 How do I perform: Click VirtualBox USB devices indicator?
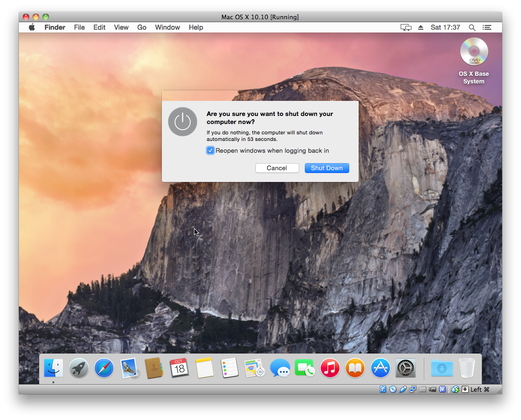tap(403, 389)
